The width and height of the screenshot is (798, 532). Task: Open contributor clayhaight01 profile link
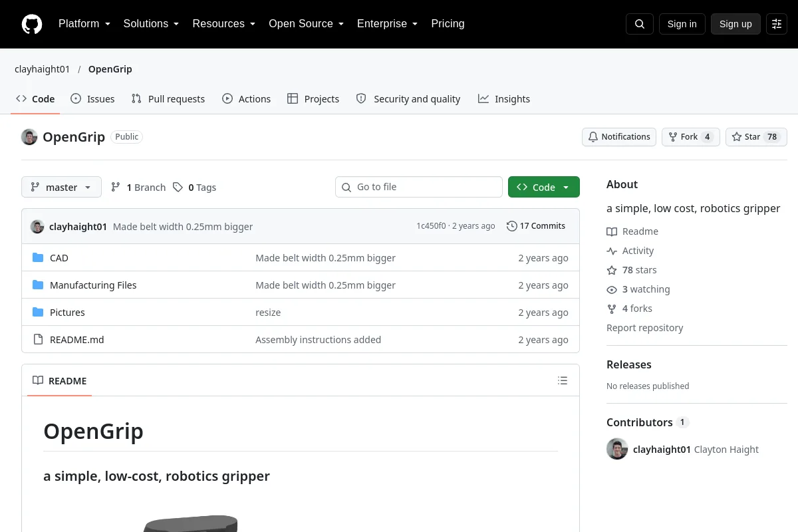tap(662, 450)
